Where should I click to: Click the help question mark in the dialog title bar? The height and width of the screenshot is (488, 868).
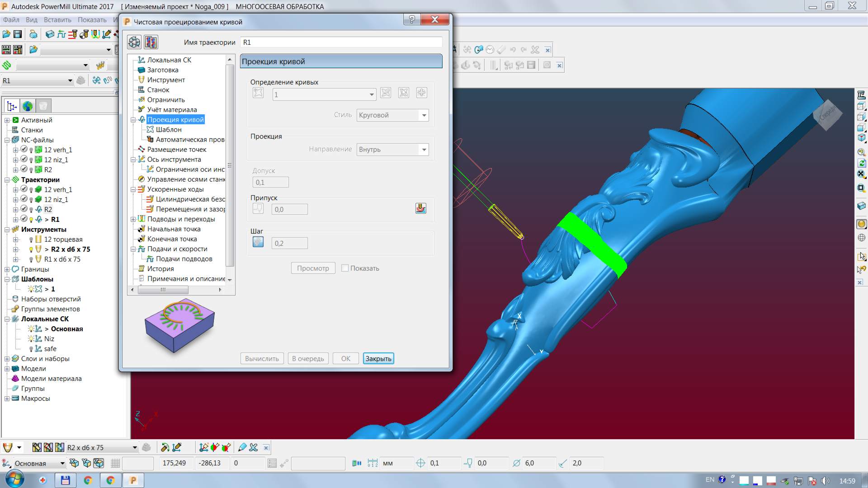click(x=411, y=19)
